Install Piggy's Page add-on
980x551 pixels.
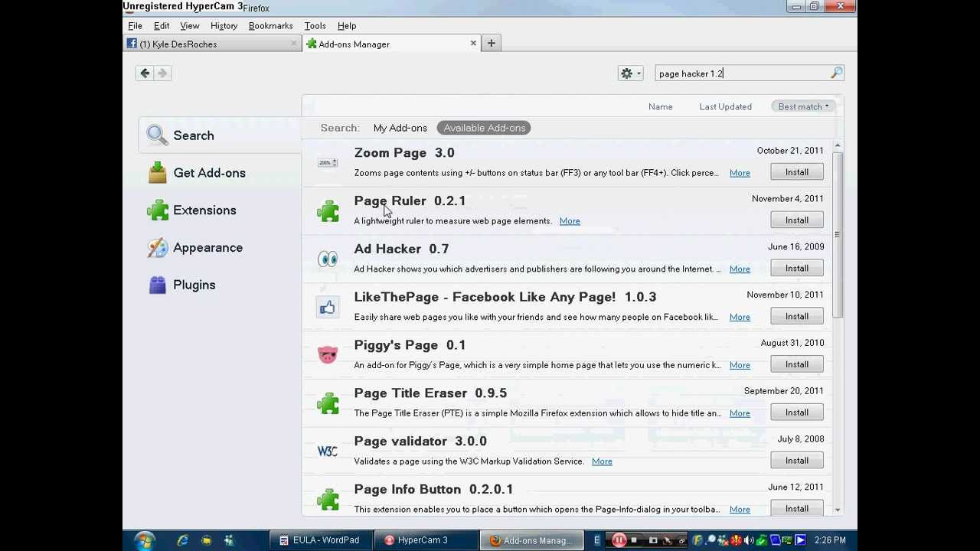pyautogui.click(x=796, y=365)
